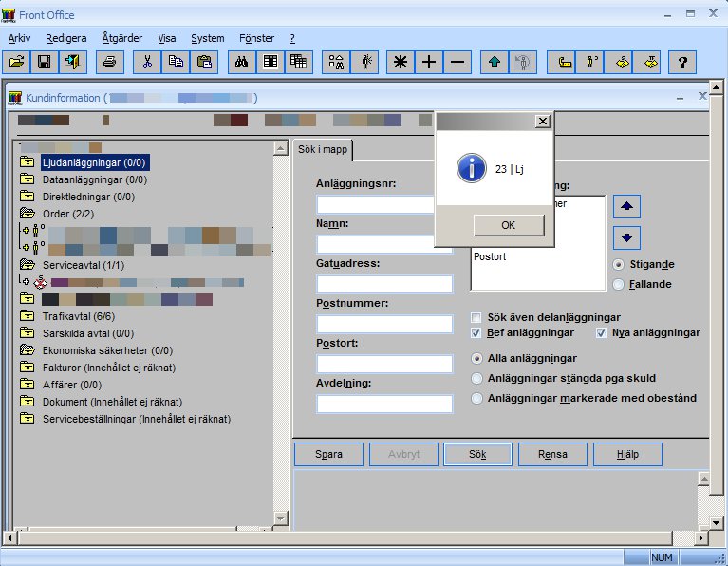
Task: Click the open folder toolbar icon
Action: (x=16, y=63)
